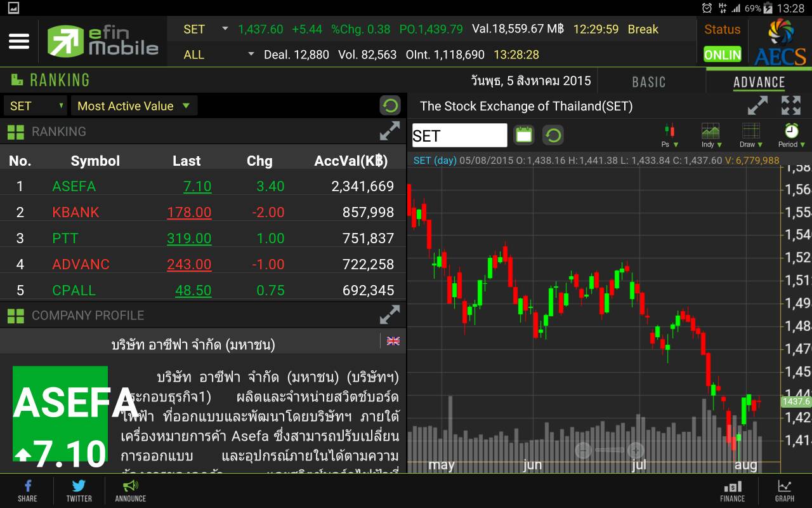
Task: Tap the Symbol column header
Action: [95, 161]
